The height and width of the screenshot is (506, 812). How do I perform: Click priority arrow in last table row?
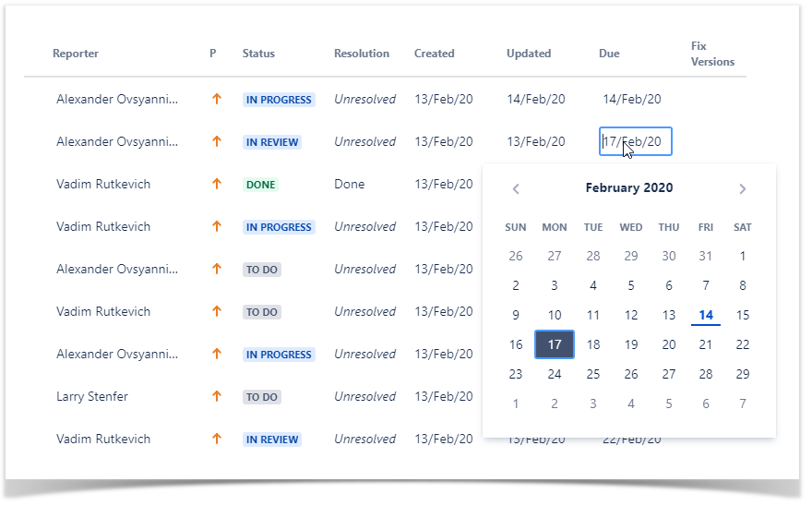tap(217, 440)
